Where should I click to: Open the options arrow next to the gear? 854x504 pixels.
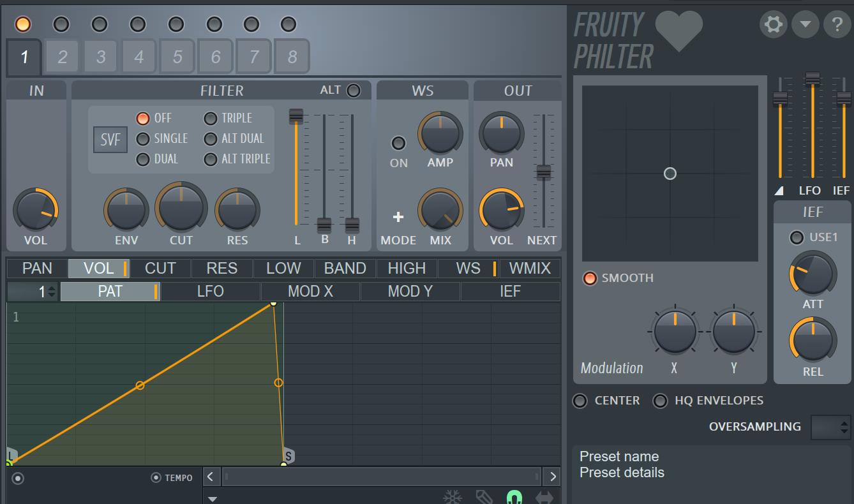click(x=805, y=25)
